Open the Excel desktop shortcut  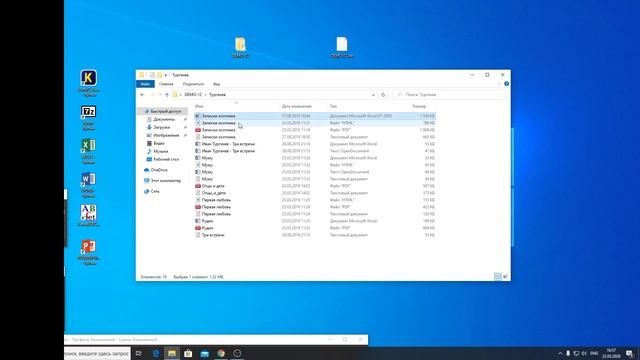coord(89,145)
